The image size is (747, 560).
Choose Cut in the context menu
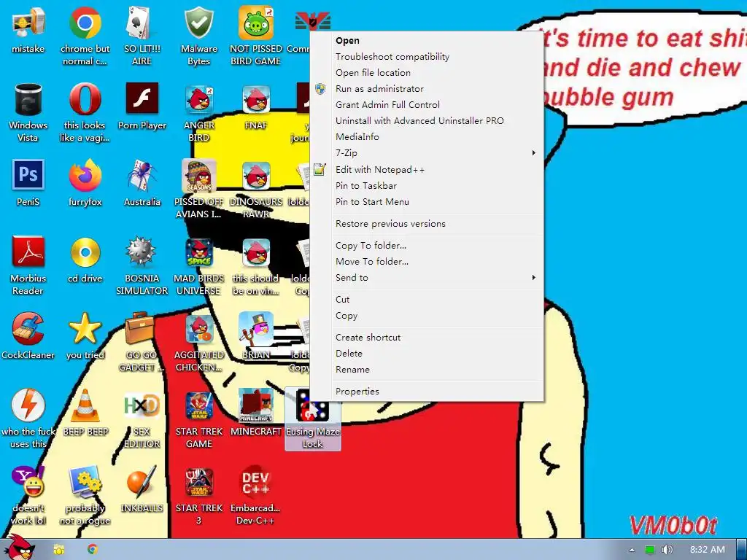click(426, 300)
